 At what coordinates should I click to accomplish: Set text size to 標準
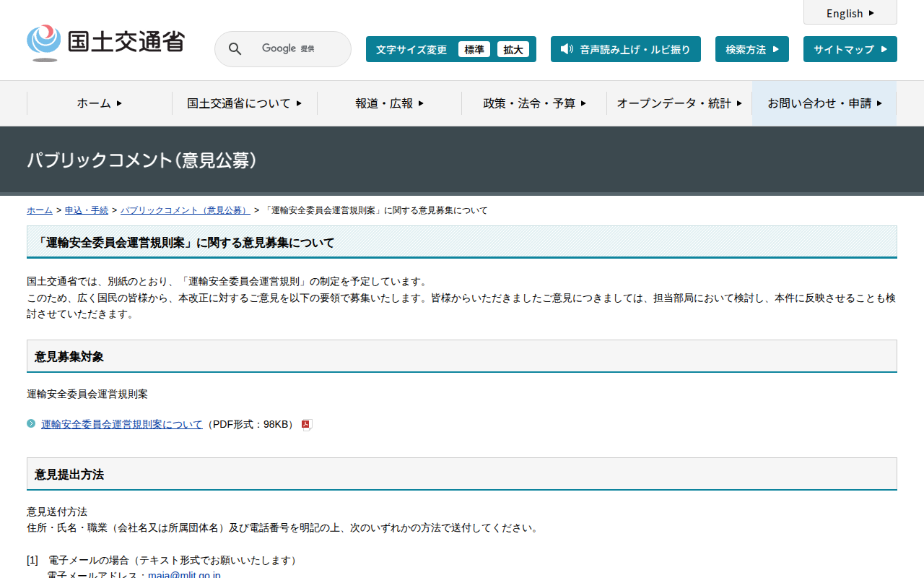coord(474,49)
